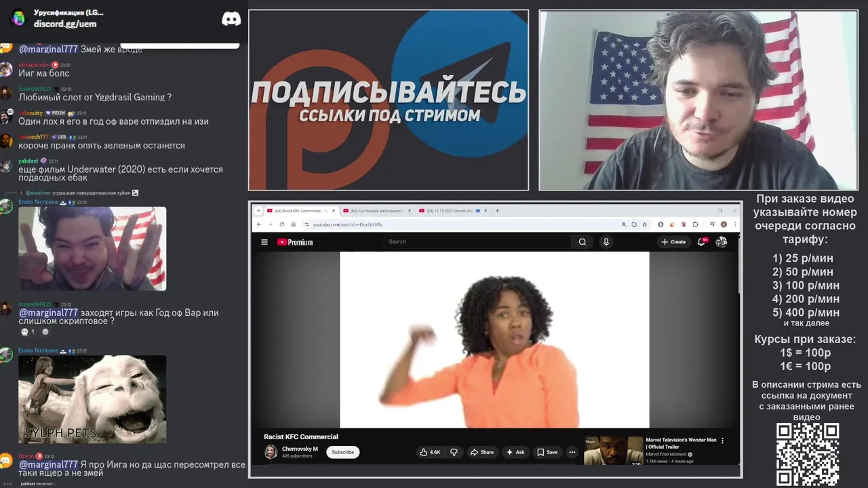Open Ennio Terricone's selfie image in chat
Screen dimensions: 868x488
pyautogui.click(x=92, y=249)
